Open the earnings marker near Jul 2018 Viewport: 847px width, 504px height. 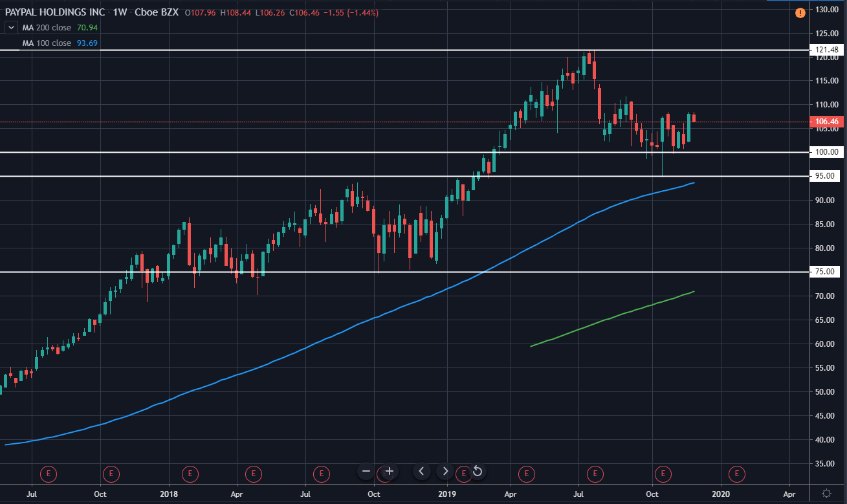click(321, 474)
